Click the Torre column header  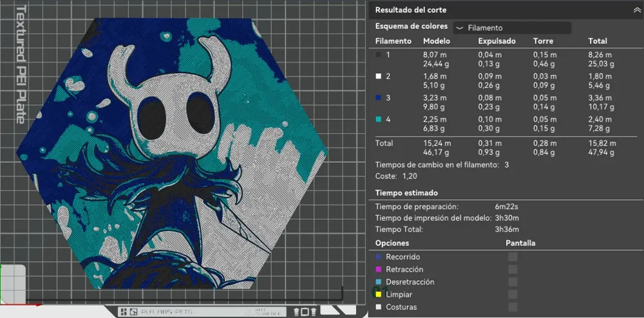click(543, 41)
